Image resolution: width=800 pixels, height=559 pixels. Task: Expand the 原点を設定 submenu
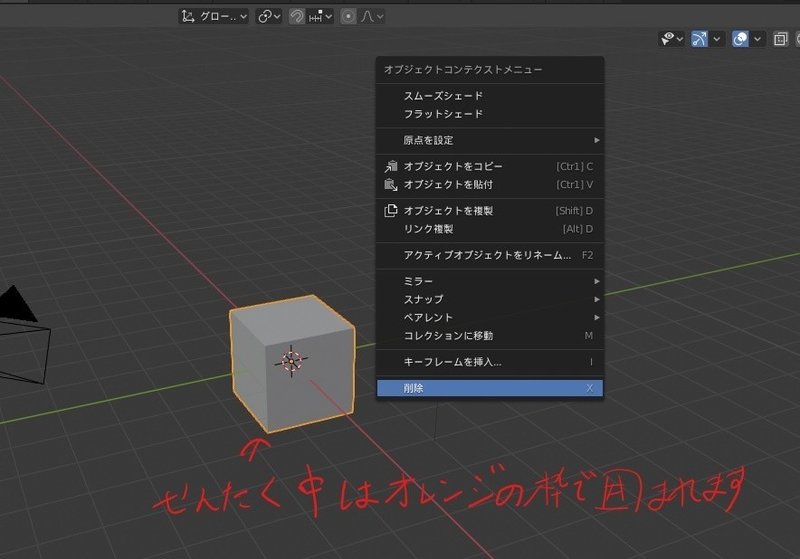tap(490, 140)
